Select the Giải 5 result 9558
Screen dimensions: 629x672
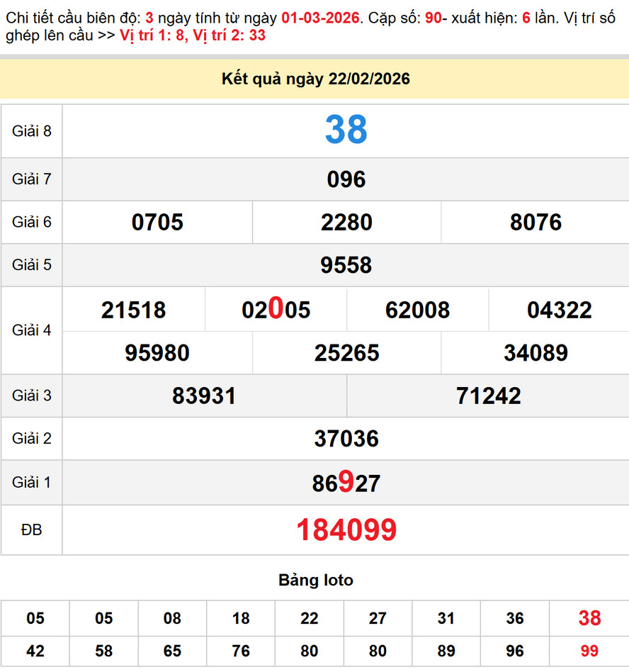pos(346,265)
